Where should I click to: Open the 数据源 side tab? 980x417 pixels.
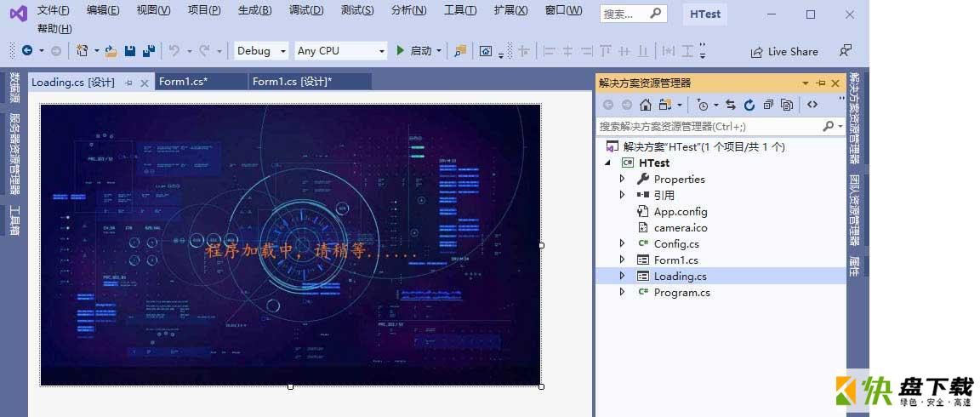[15, 88]
